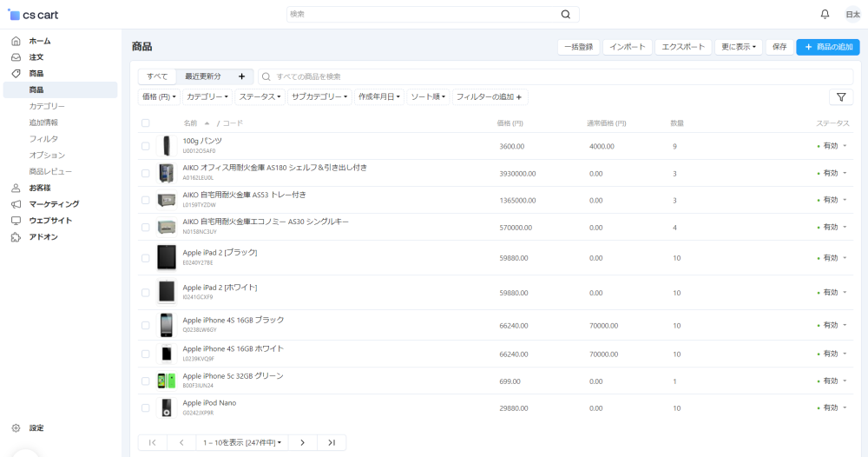Viewport: 868px width, 457px height.
Task: Go to the next page arrow
Action: click(302, 442)
